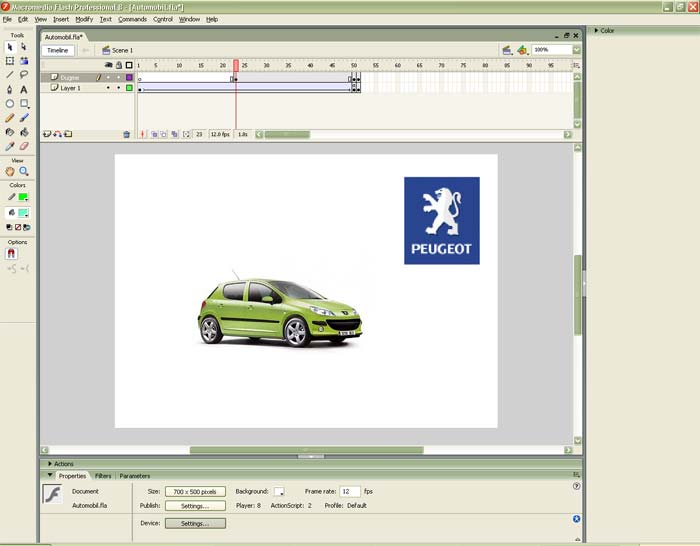Activate the Zoom magnifier tool
The height and width of the screenshot is (546, 700).
click(24, 171)
